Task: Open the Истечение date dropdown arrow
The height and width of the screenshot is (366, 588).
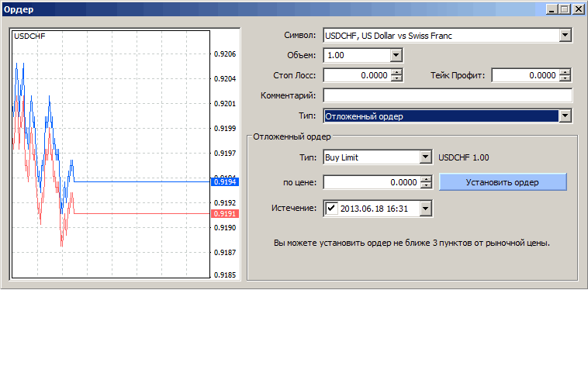Action: 425,209
